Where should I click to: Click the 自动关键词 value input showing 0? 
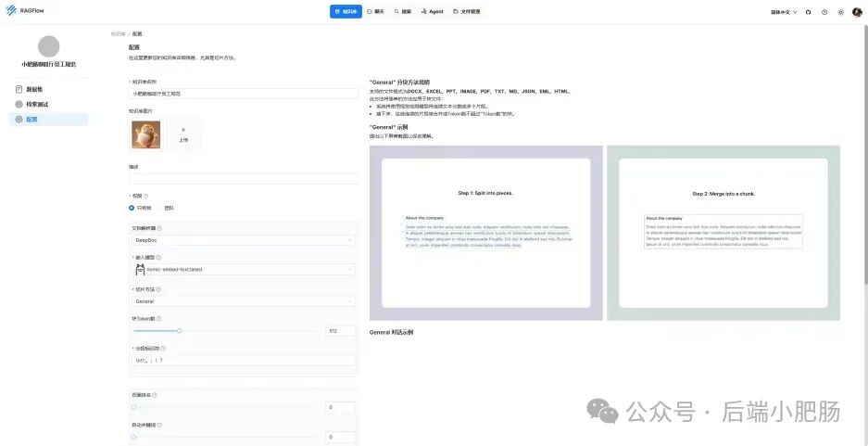click(x=340, y=437)
